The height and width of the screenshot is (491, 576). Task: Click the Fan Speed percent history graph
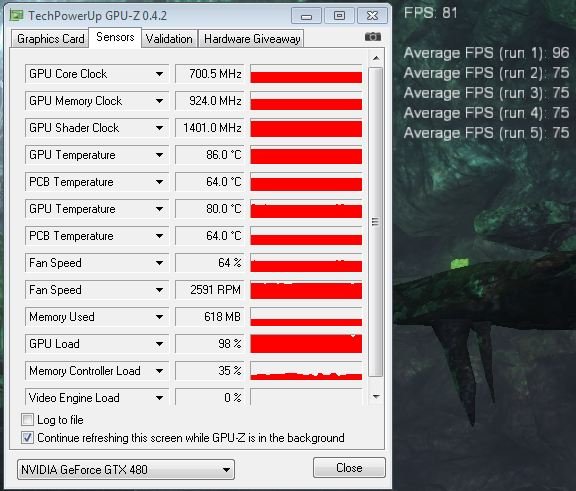point(306,263)
